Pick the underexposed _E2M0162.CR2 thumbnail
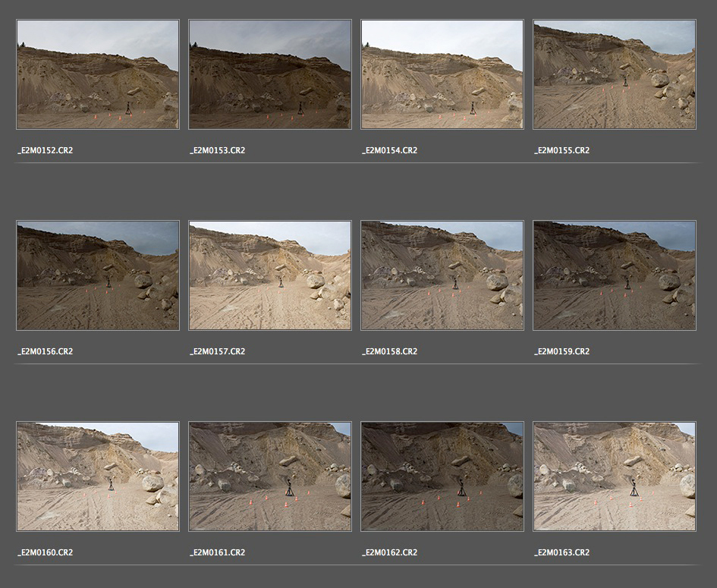717x588 pixels. pyautogui.click(x=442, y=476)
